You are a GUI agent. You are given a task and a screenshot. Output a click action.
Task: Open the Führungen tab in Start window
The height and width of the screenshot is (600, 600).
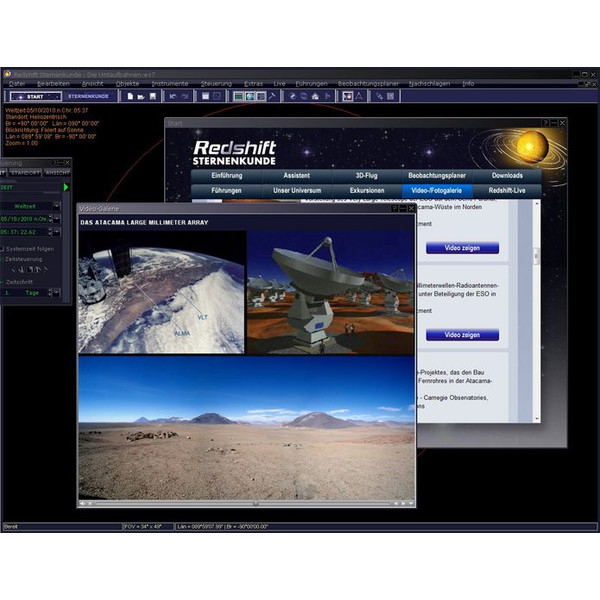227,191
